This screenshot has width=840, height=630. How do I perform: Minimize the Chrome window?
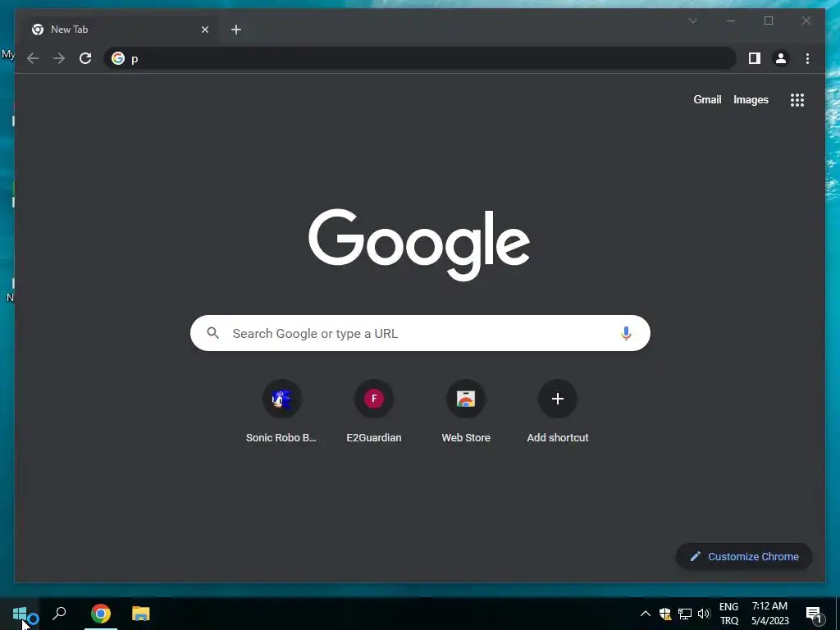731,21
